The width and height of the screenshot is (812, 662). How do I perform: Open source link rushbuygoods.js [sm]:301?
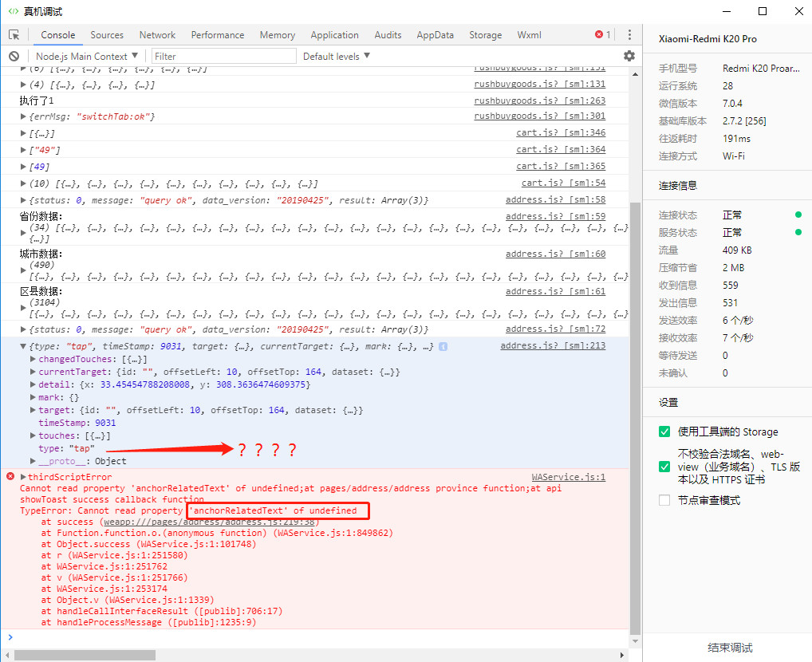540,116
